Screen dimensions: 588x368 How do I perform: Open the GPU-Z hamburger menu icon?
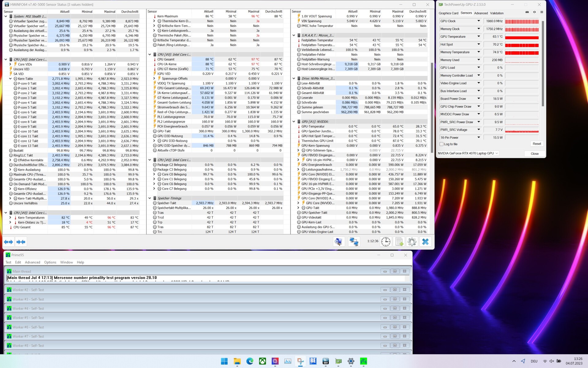541,12
